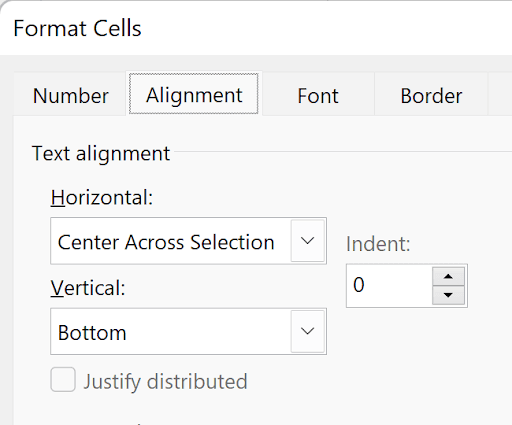The image size is (512, 425).
Task: Open the Horizontal alignment dropdown arrow
Action: pyautogui.click(x=307, y=241)
